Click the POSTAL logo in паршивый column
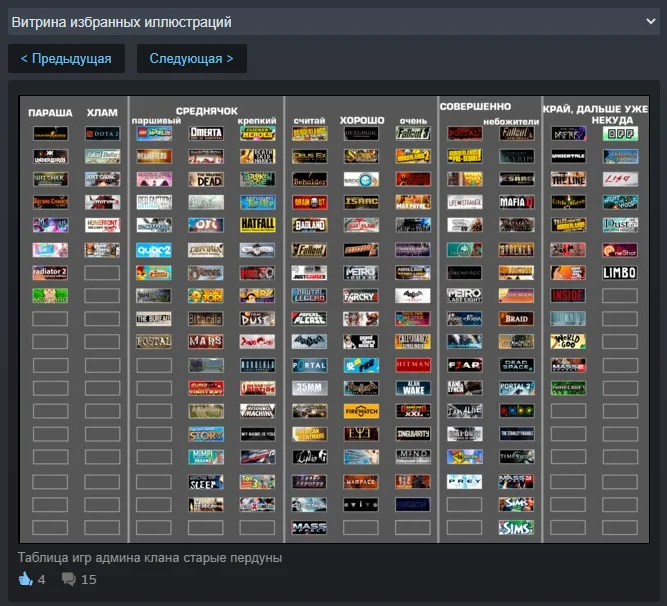 coord(154,341)
